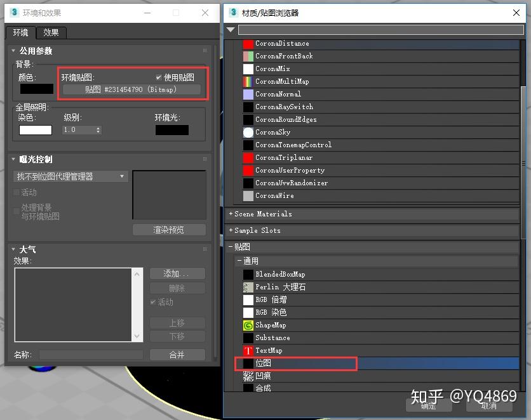Toggle the 活动 checkbox in 大气 section
This screenshot has height=420, width=531.
coord(153,302)
